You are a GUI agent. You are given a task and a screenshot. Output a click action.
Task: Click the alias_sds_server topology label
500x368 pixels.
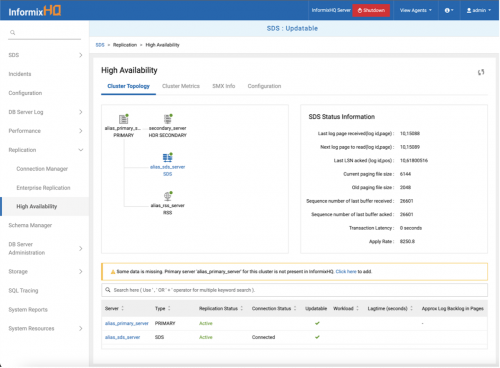pos(167,167)
